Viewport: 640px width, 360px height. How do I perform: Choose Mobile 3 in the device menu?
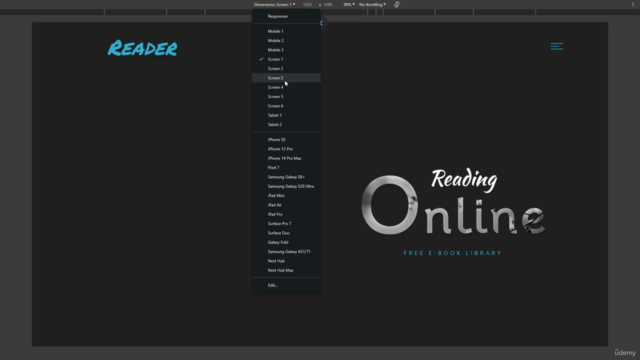tap(286, 50)
